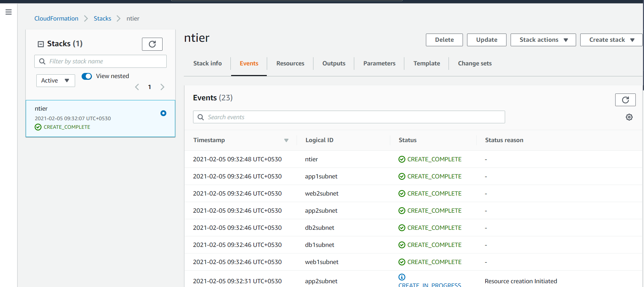Image resolution: width=644 pixels, height=287 pixels.
Task: Sort events by Timestamp column arrow
Action: [286, 140]
